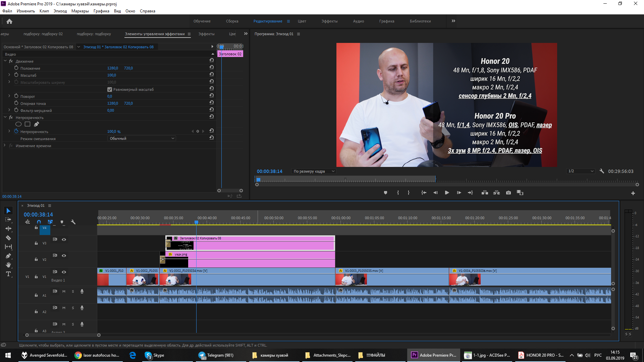This screenshot has width=644, height=362.
Task: Expand the Time Remapping effect
Action: pyautogui.click(x=4, y=145)
